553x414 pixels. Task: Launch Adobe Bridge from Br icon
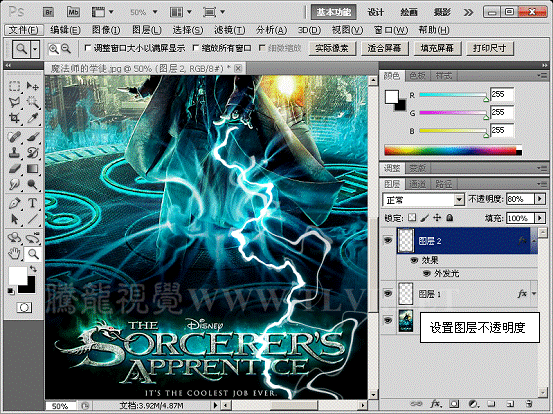point(48,12)
